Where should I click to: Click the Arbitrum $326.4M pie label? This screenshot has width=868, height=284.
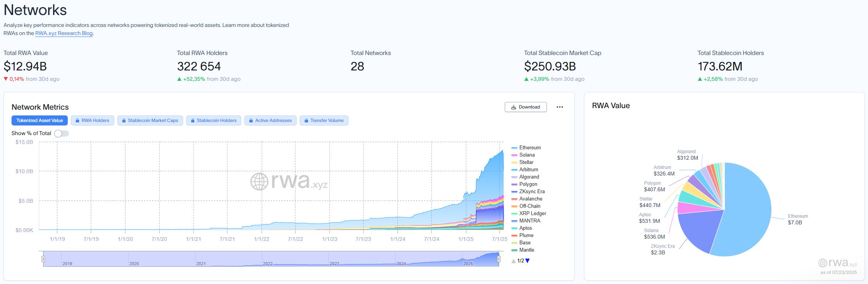664,170
